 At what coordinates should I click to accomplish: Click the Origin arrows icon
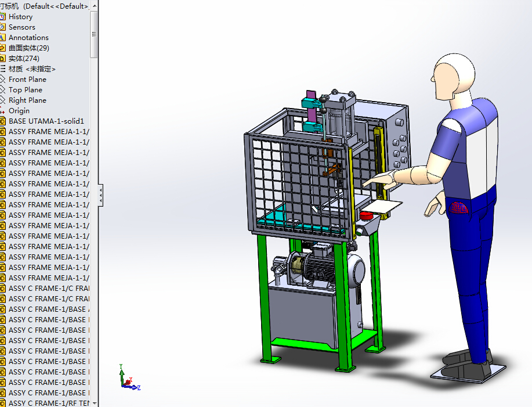[2, 111]
